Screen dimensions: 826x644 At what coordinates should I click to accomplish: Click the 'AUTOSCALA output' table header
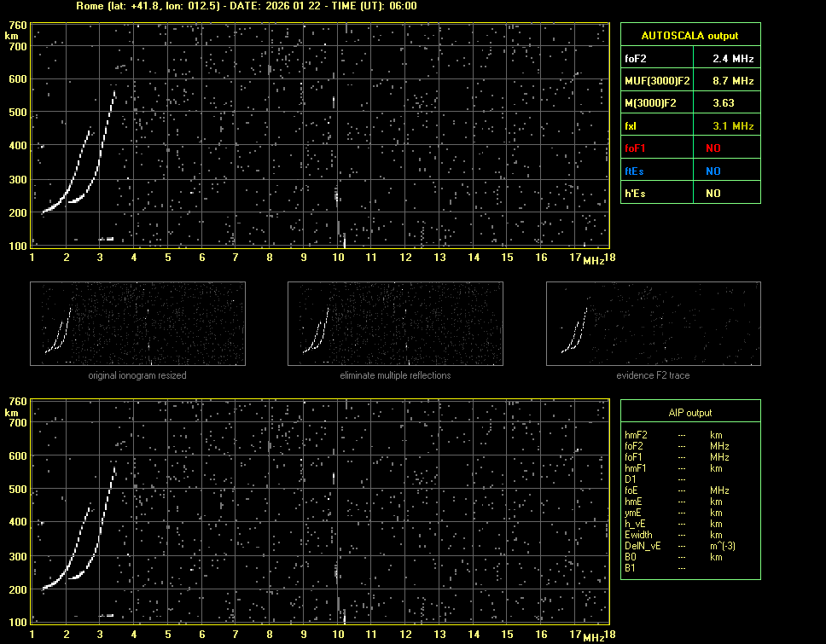(x=689, y=36)
